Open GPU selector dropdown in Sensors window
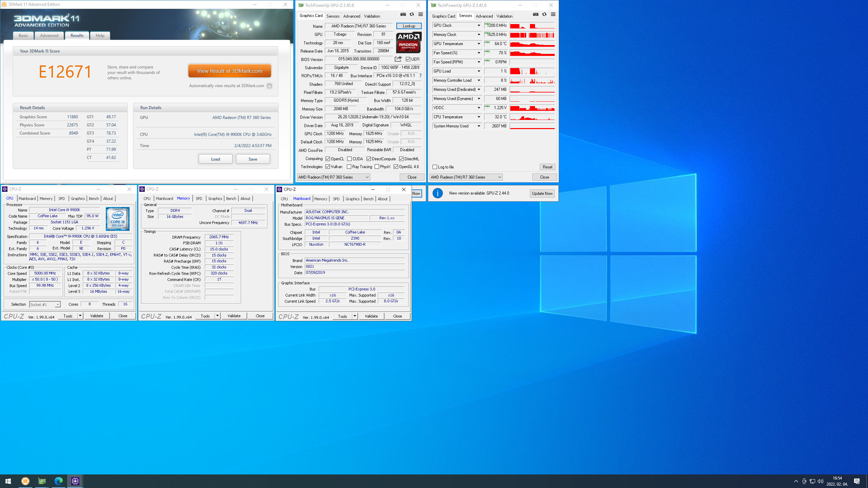 pyautogui.click(x=466, y=177)
